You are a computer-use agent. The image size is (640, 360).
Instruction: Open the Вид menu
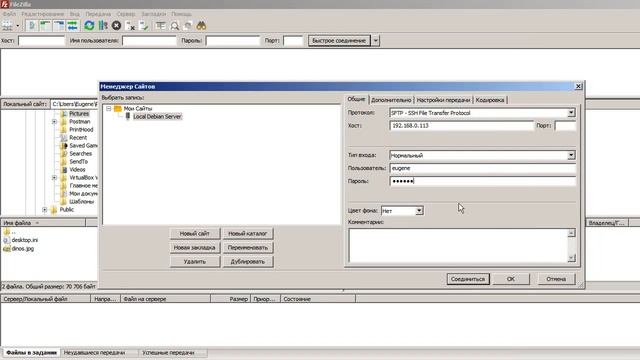tap(75, 14)
